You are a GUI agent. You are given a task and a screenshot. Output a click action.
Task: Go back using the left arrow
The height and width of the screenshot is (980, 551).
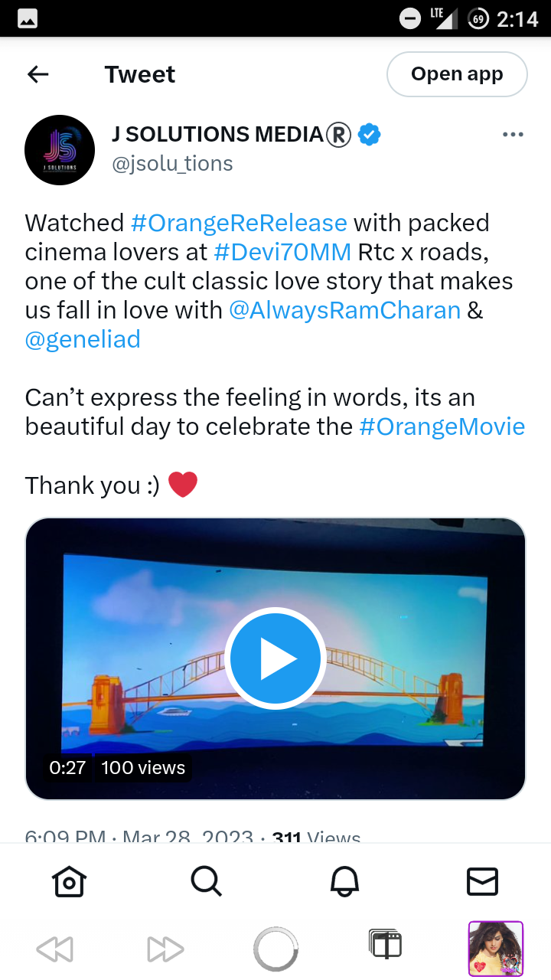pyautogui.click(x=37, y=74)
